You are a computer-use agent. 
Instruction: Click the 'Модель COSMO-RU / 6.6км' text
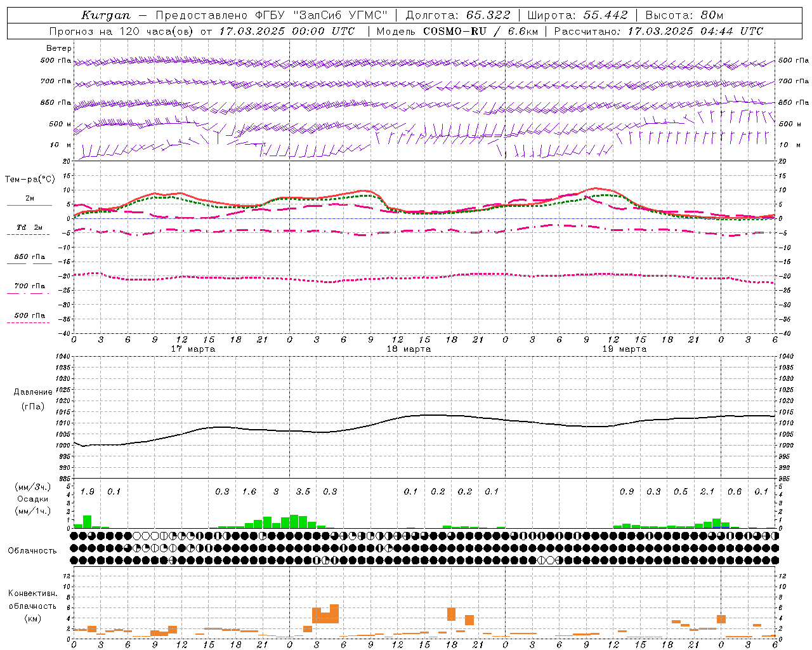tap(457, 31)
